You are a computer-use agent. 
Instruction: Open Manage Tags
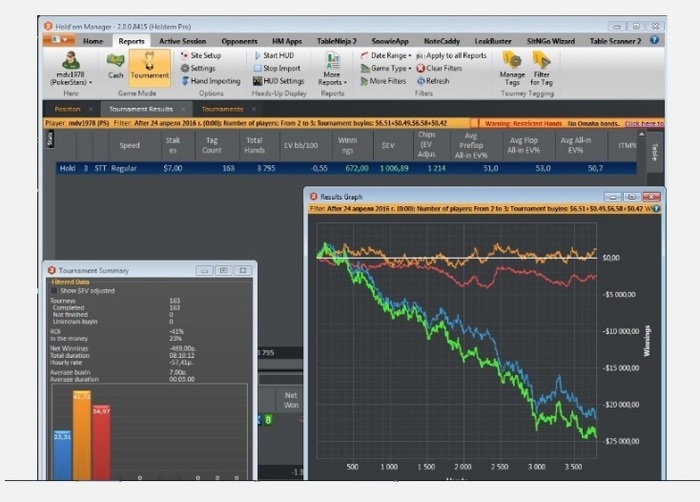(x=512, y=69)
